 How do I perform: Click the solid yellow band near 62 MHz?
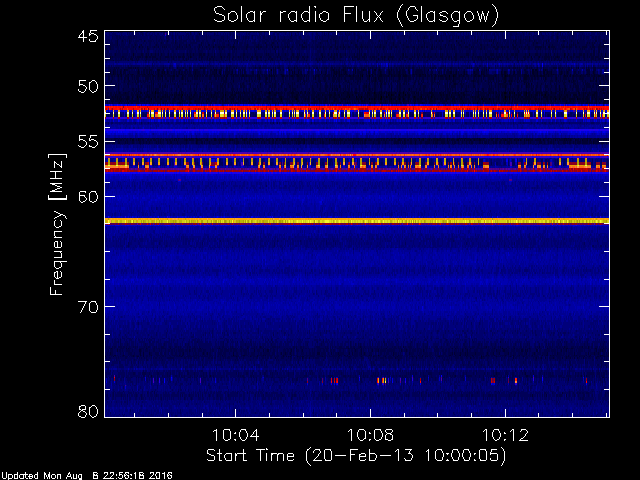point(357,221)
